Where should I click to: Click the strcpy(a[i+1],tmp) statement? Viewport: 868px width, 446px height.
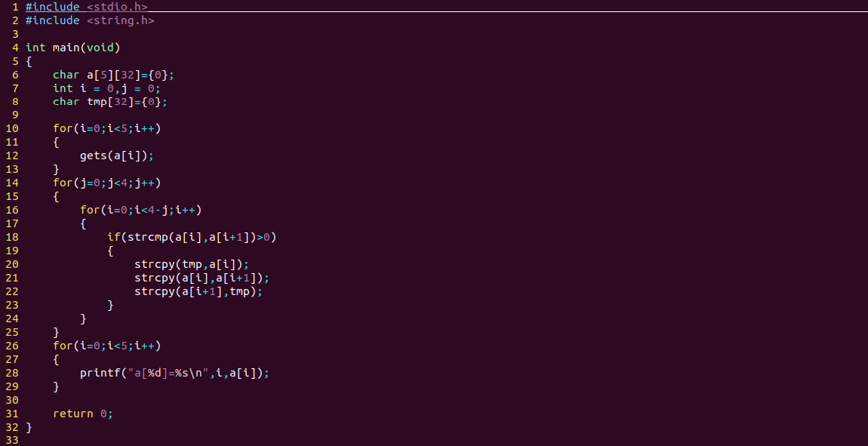click(x=201, y=292)
